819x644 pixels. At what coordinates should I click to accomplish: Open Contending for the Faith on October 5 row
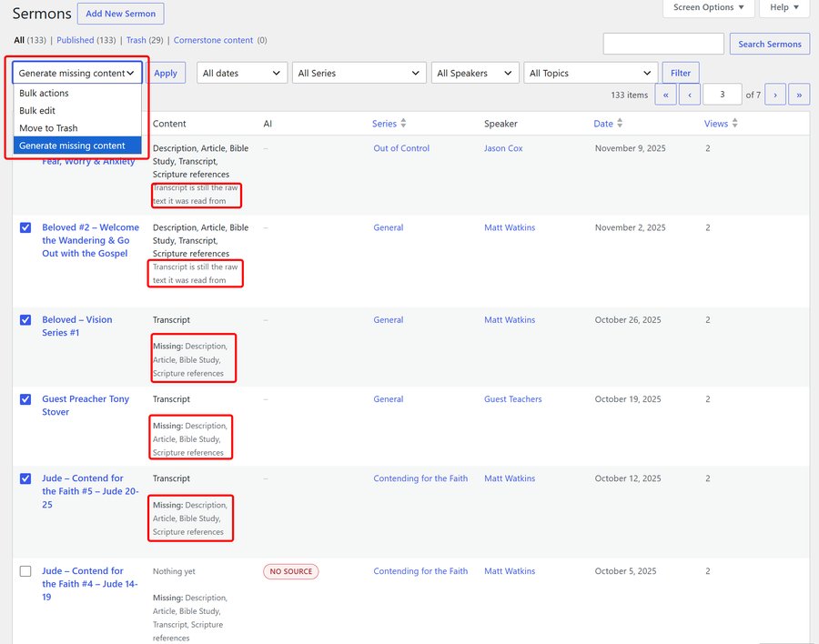pyautogui.click(x=420, y=571)
